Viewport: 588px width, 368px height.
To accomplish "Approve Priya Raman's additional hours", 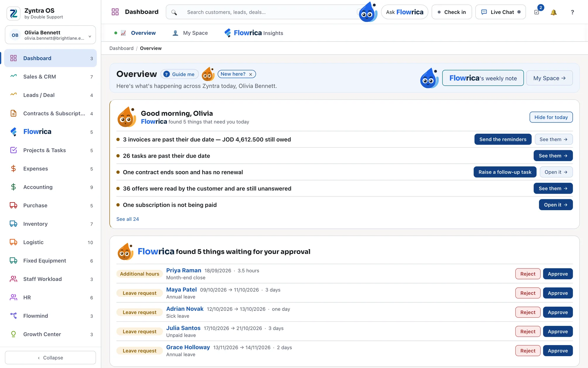I will tap(558, 274).
